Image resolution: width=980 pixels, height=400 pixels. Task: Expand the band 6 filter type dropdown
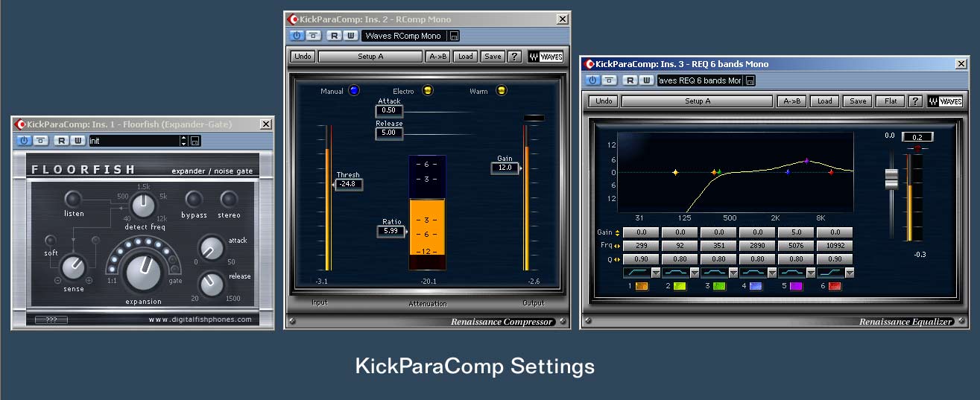coord(850,273)
